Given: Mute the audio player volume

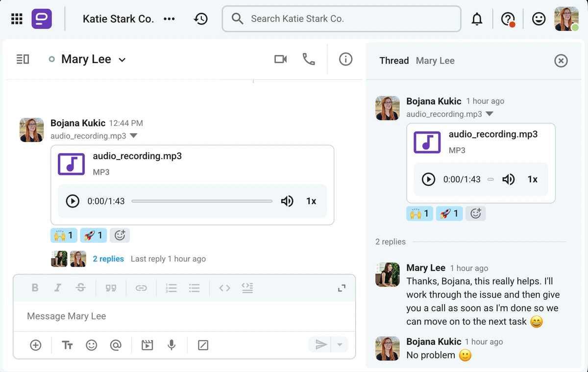Looking at the screenshot, I should tap(287, 201).
